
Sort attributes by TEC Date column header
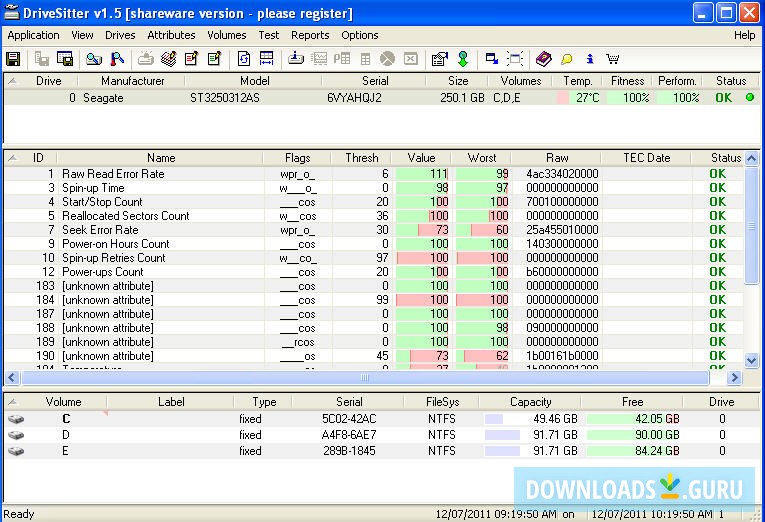click(x=646, y=158)
